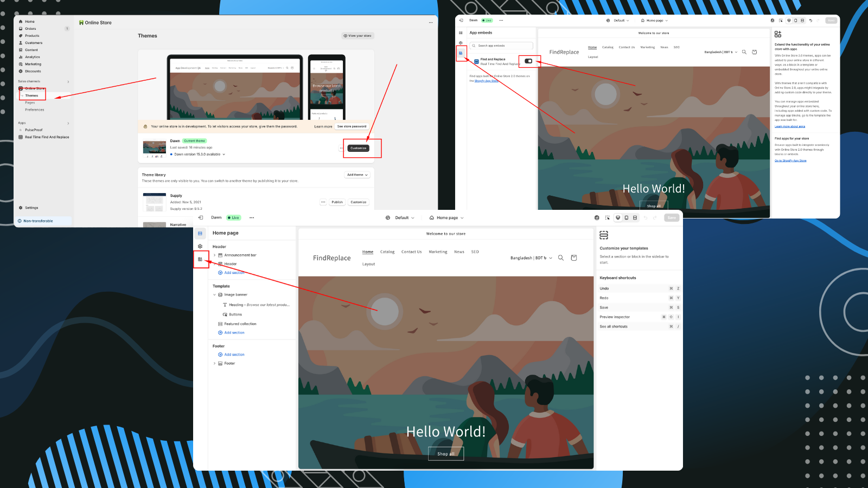The height and width of the screenshot is (488, 868).
Task: Click the Shop all button in banner
Action: [445, 453]
